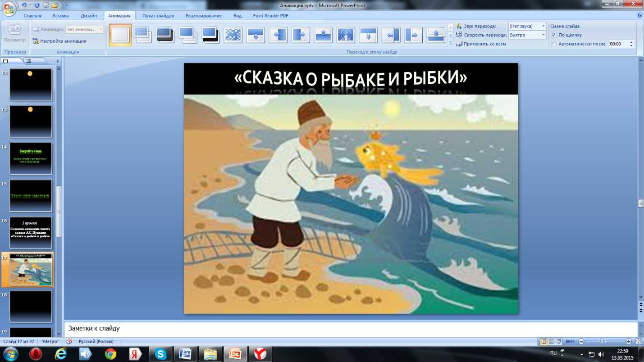Click Применить ко всем button
The height and width of the screenshot is (362, 644).
pos(481,44)
